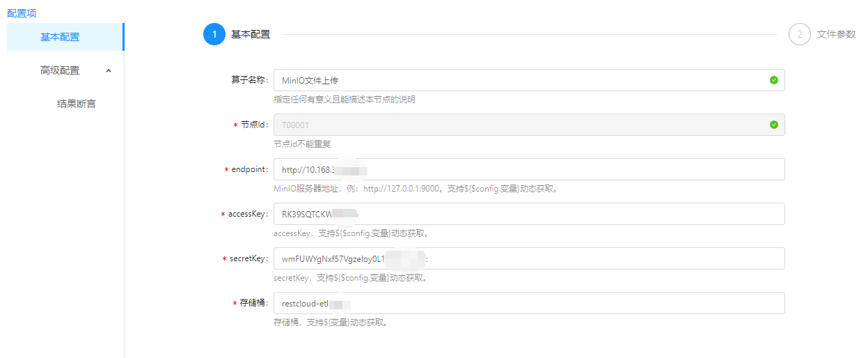Click the 基本配置 step title in wizard
The image size is (868, 358).
[x=251, y=34]
